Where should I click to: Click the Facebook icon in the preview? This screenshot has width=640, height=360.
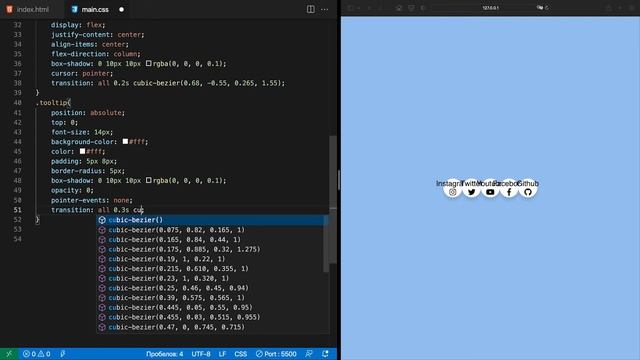click(x=509, y=192)
